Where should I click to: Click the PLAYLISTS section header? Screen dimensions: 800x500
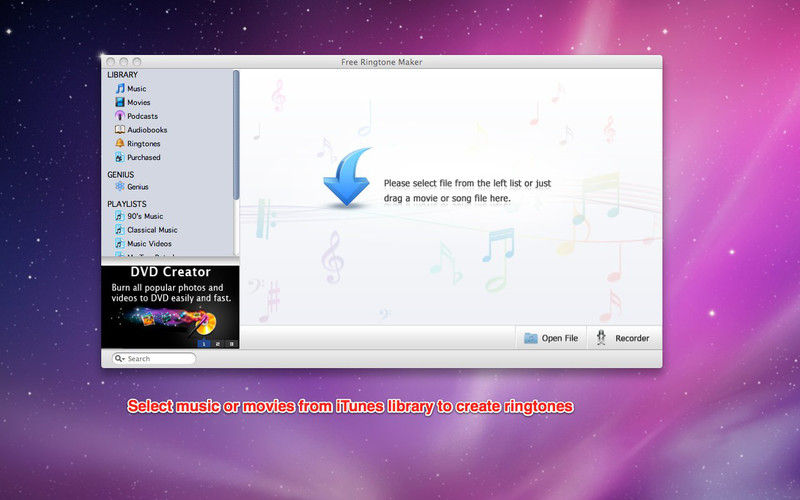tap(127, 204)
